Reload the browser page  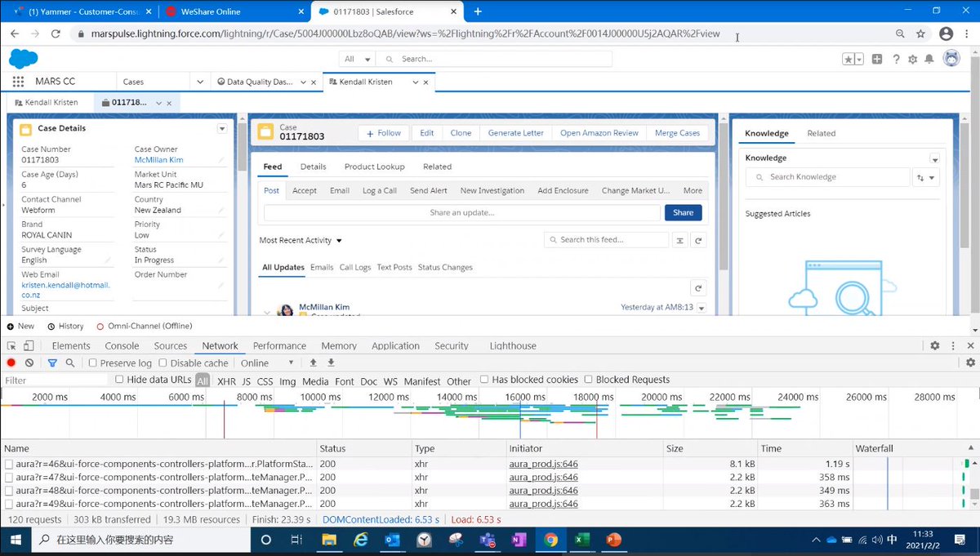coord(56,34)
